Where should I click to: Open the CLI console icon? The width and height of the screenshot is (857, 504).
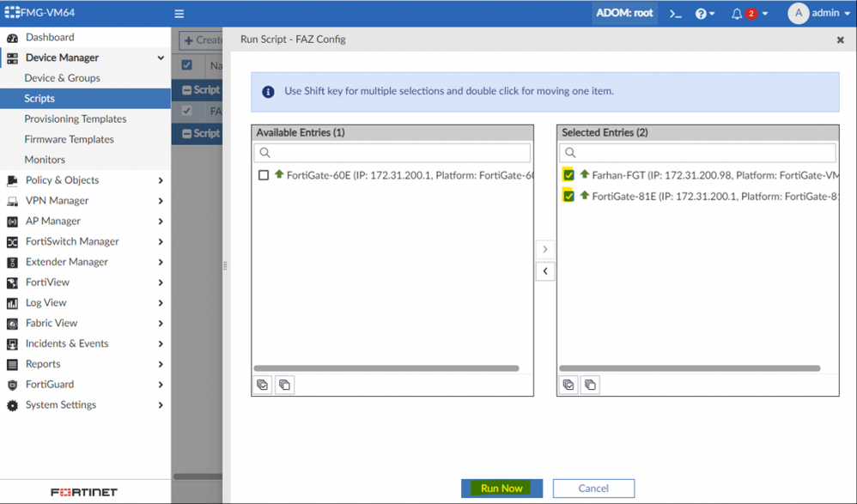pyautogui.click(x=676, y=14)
